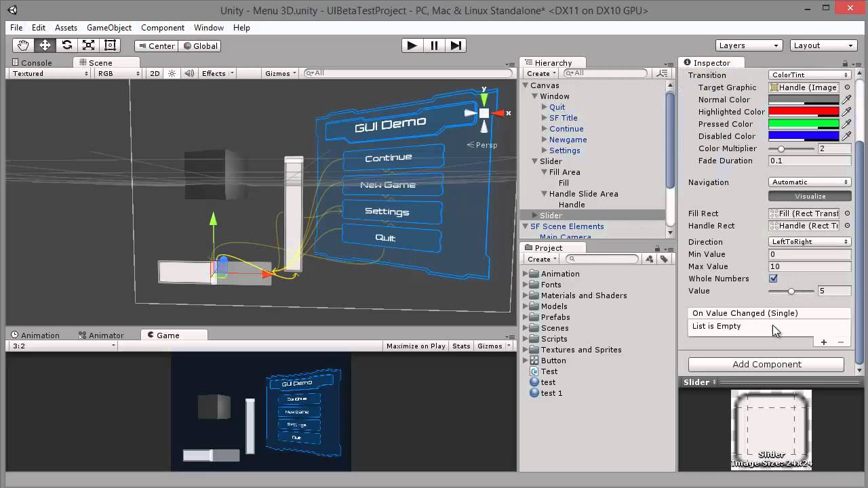This screenshot has width=868, height=488.
Task: Click Project search by type icon
Action: [650, 259]
